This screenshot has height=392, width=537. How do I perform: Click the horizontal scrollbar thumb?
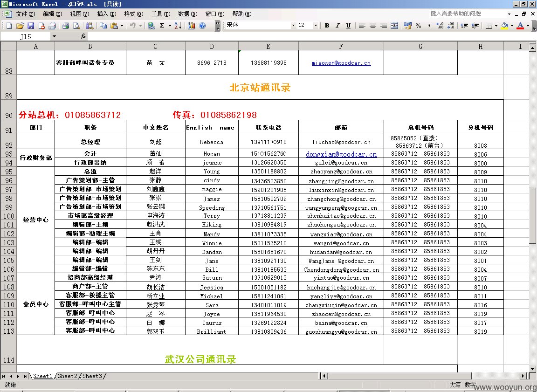click(x=400, y=376)
